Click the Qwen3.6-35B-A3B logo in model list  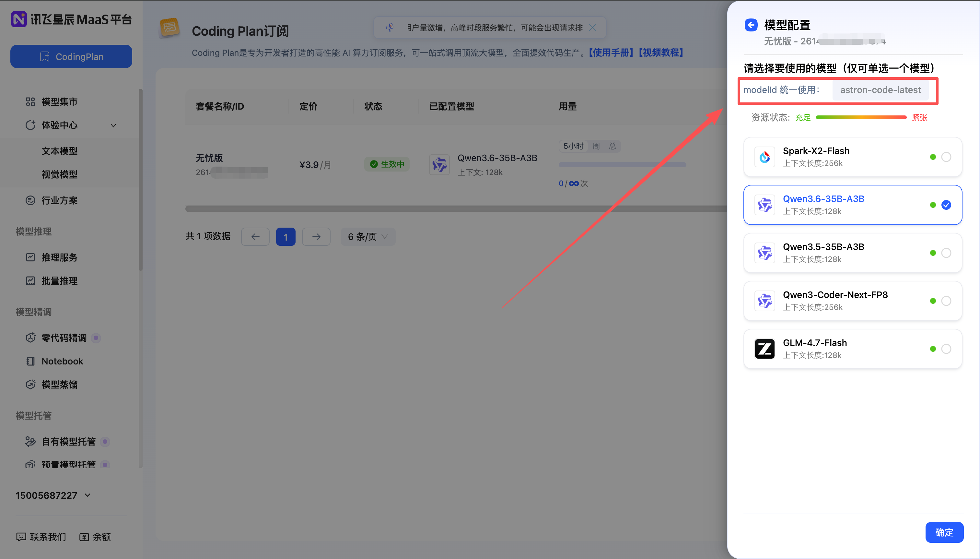tap(764, 205)
